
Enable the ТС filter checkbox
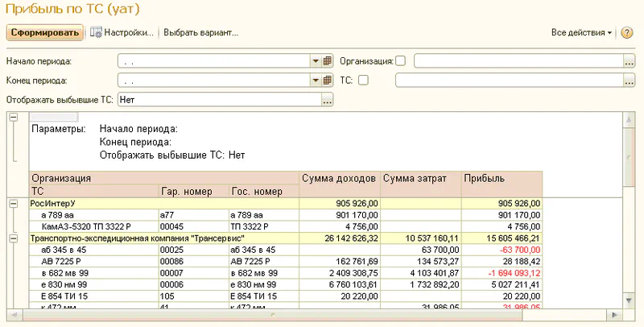[x=363, y=81]
